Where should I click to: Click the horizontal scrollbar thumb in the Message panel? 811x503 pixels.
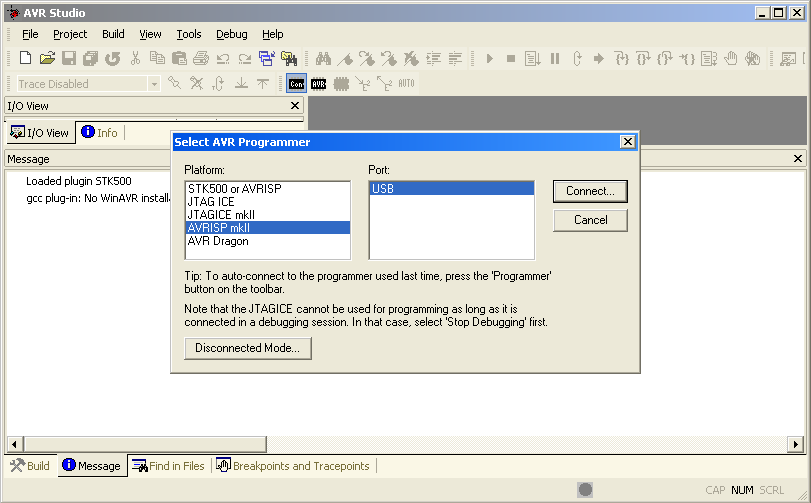(144, 444)
